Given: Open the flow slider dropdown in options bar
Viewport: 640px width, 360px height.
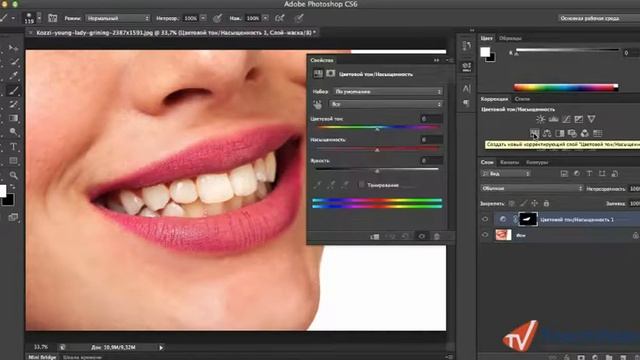Looking at the screenshot, I should [265, 18].
